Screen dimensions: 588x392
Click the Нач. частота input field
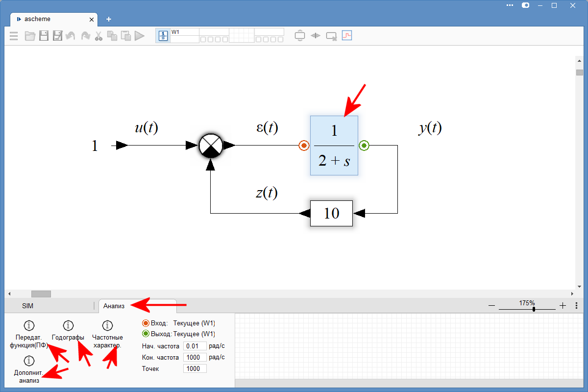point(195,346)
